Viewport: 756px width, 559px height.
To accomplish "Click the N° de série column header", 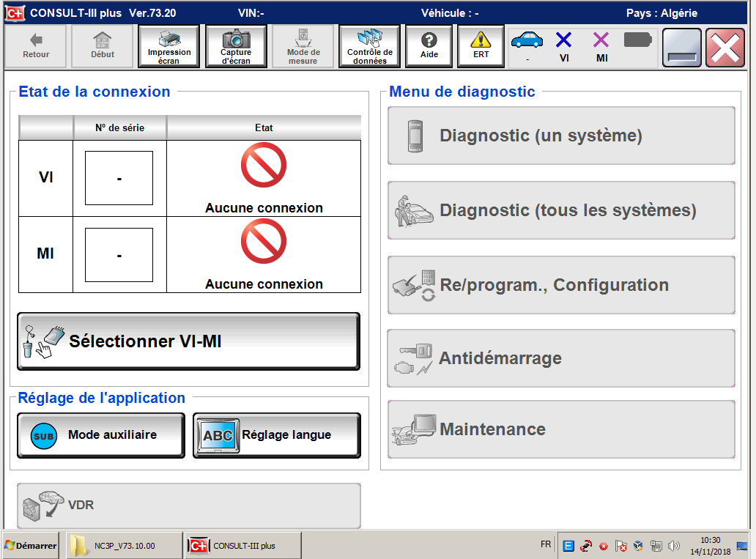I will coord(119,127).
